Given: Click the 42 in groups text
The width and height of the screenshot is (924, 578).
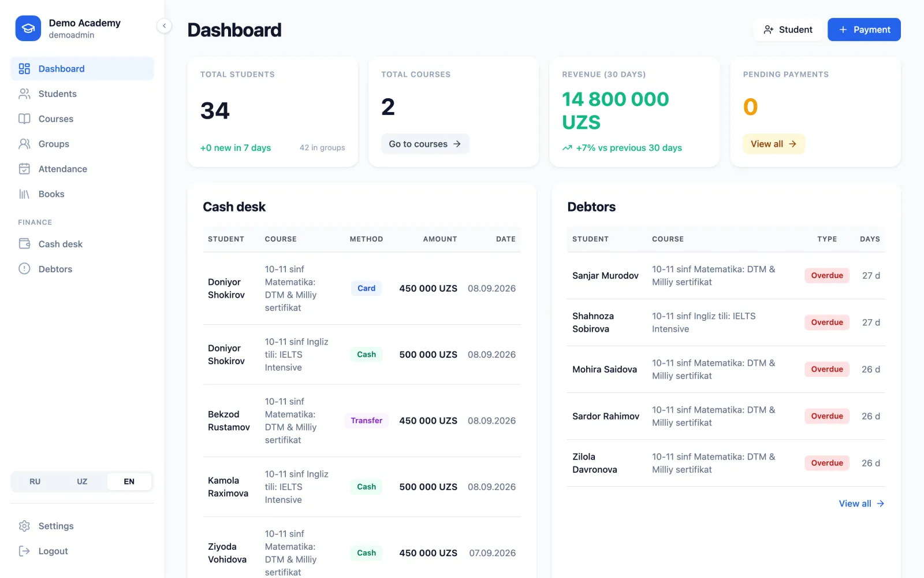Looking at the screenshot, I should coord(322,148).
